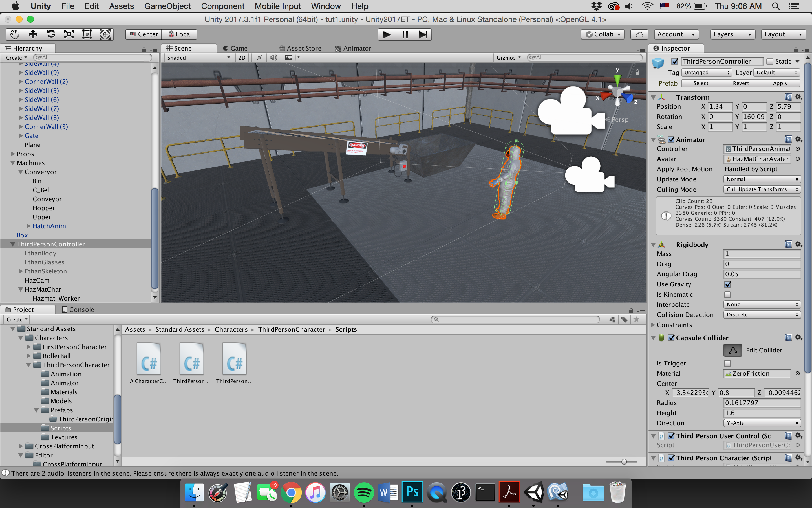Expand the Constraints section
Viewport: 812px width, 508px height.
pos(653,325)
